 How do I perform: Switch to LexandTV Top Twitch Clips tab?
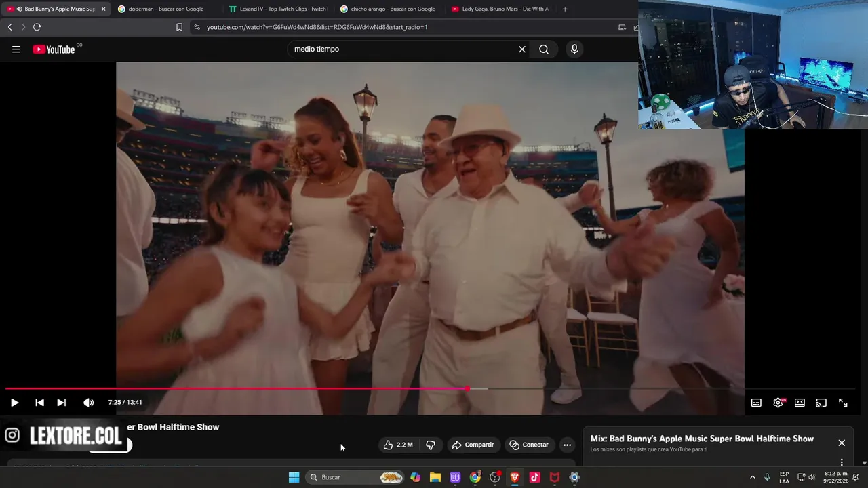click(x=278, y=9)
